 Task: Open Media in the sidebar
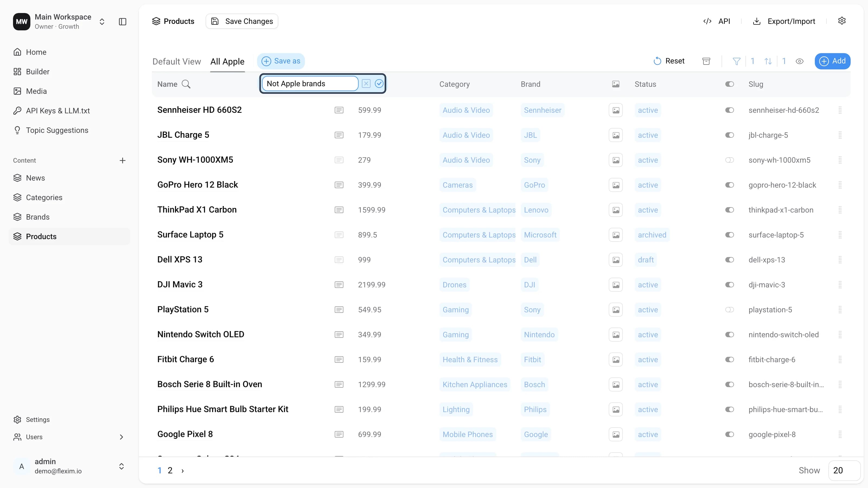point(69,91)
